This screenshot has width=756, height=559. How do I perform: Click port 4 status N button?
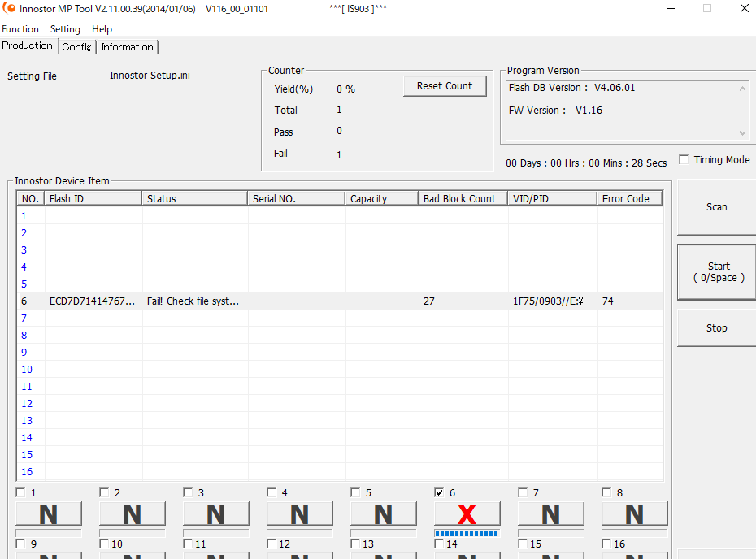[x=300, y=513]
